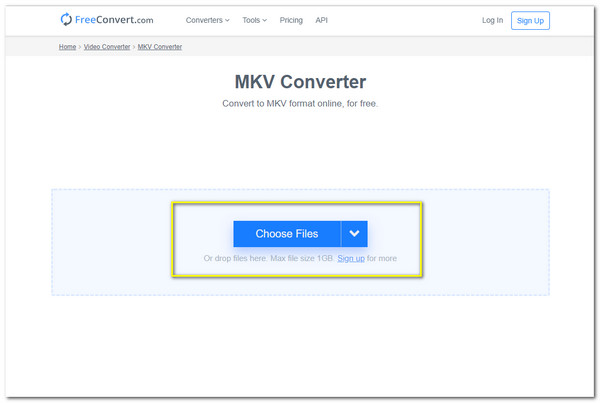Click the Log In link
This screenshot has width=600, height=403.
[492, 20]
